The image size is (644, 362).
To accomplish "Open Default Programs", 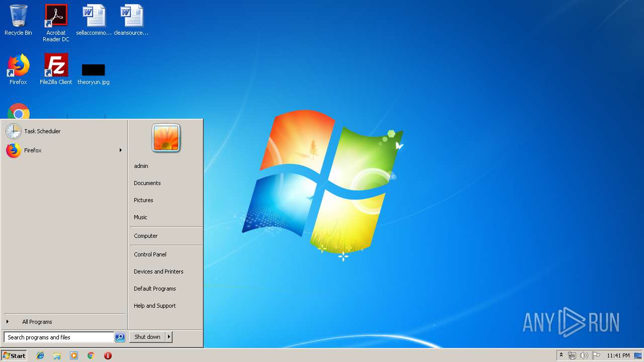I will point(154,289).
